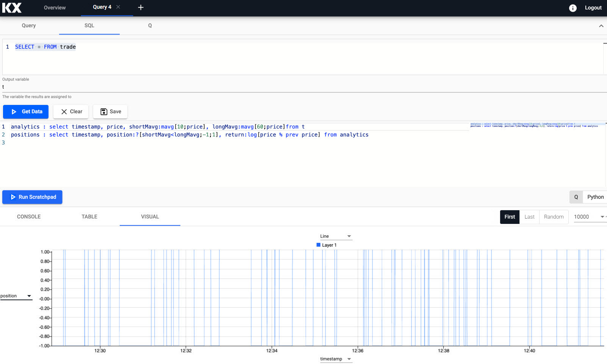This screenshot has width=607, height=364.
Task: Switch scratchpad language to Python
Action: pos(595,197)
